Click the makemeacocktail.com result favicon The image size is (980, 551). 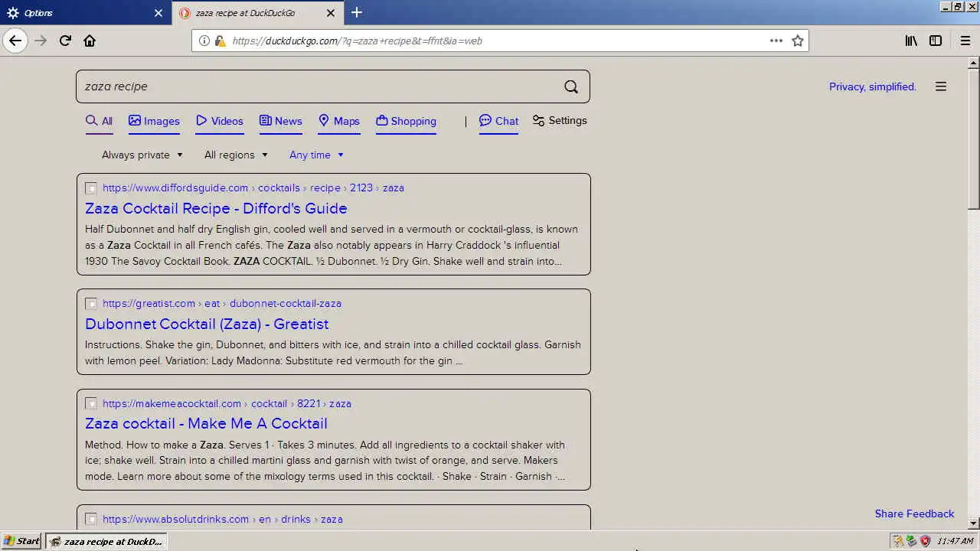pyautogui.click(x=91, y=403)
